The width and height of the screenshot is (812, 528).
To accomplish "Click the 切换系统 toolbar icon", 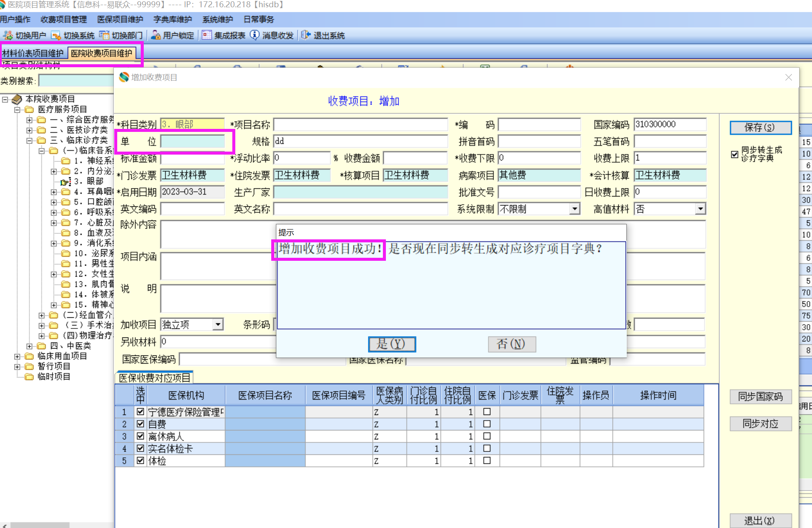I will point(56,35).
